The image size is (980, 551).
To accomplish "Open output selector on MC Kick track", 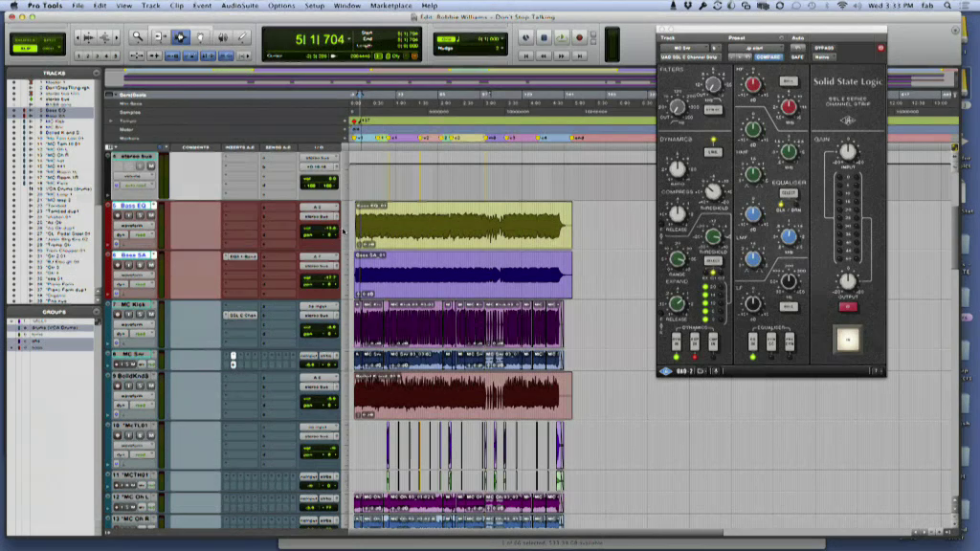I will coord(318,316).
